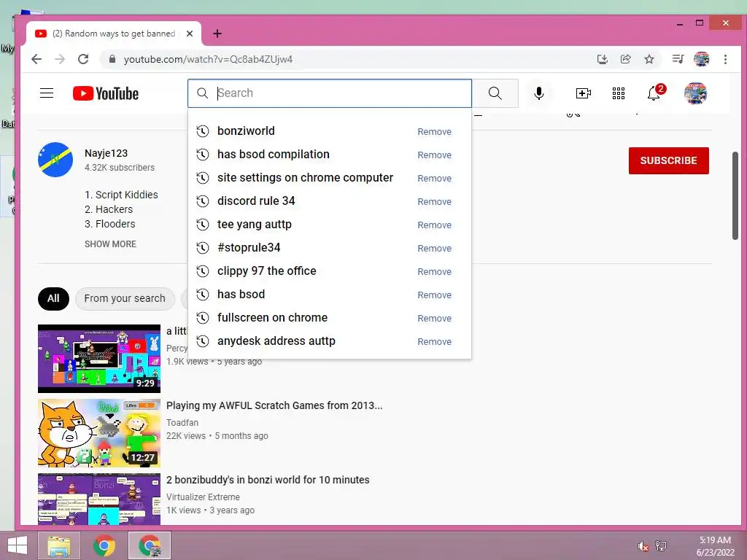Image resolution: width=747 pixels, height=560 pixels.
Task: Select the From your search chip
Action: click(x=125, y=298)
